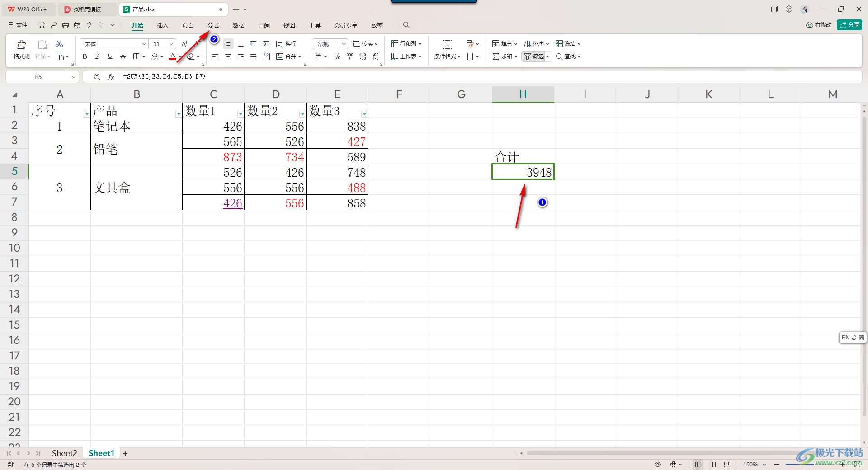The width and height of the screenshot is (868, 470).
Task: Open the 公式 (Formulas) tab
Action: (x=213, y=25)
